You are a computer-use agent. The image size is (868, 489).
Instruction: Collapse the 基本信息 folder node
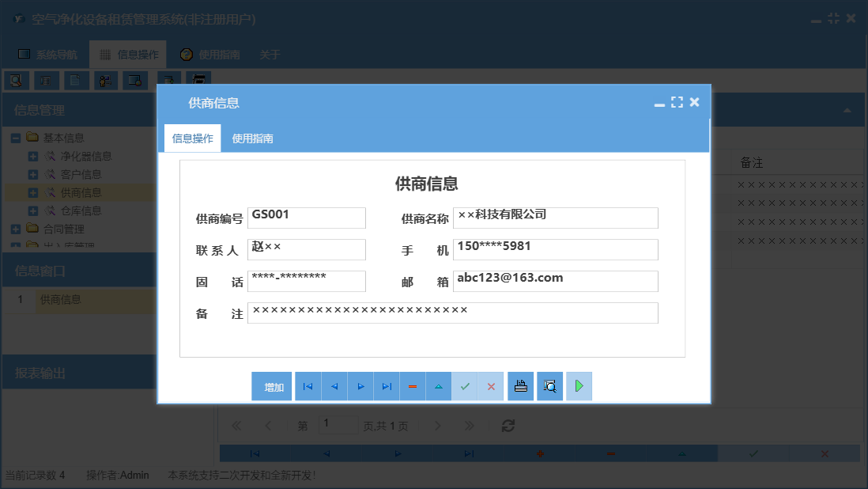pos(14,138)
